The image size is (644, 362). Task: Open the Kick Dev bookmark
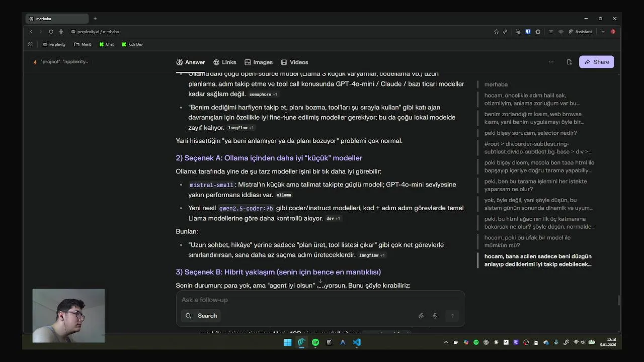pyautogui.click(x=132, y=44)
